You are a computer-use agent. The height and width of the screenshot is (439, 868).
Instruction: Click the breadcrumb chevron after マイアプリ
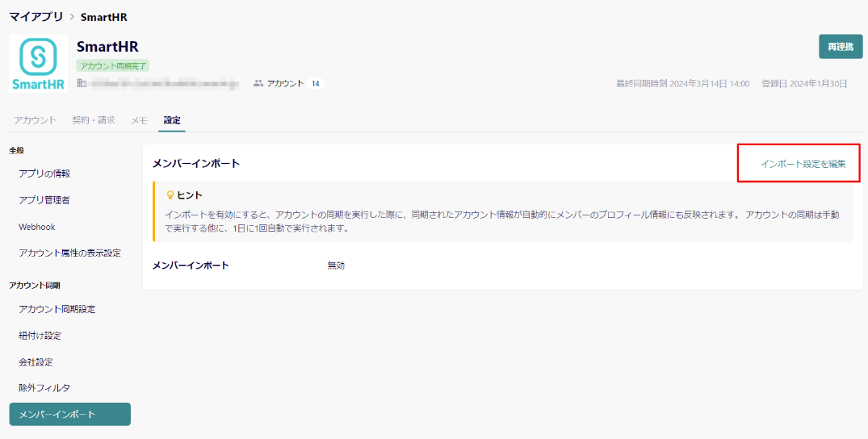point(72,17)
